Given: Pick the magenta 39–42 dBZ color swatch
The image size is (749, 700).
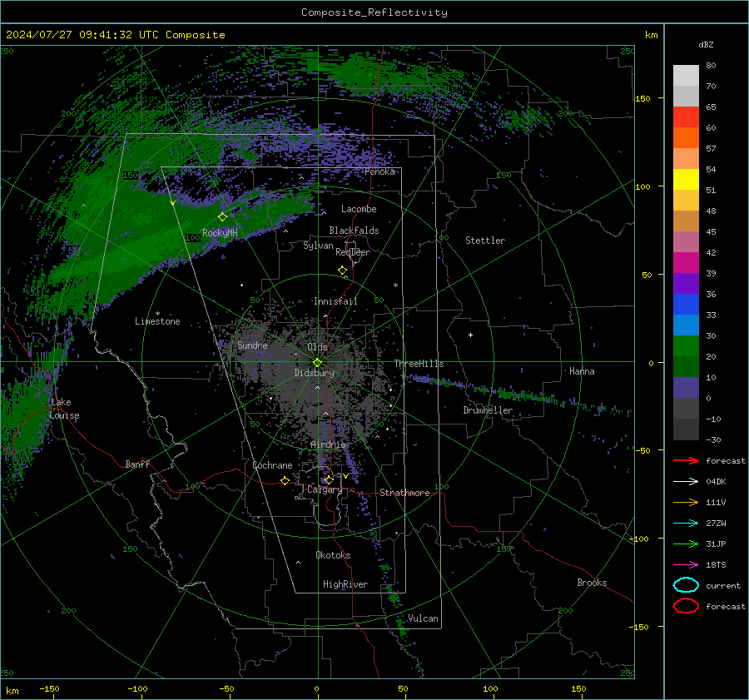Looking at the screenshot, I should click(686, 263).
